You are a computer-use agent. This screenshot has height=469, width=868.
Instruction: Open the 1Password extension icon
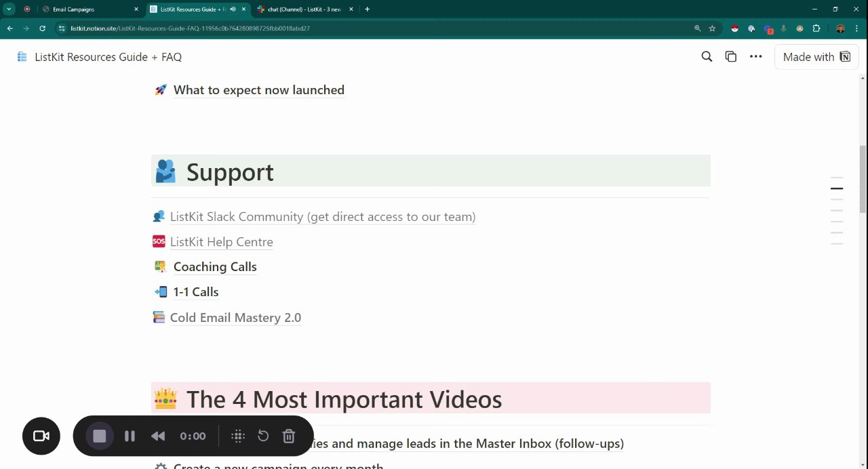(x=751, y=28)
